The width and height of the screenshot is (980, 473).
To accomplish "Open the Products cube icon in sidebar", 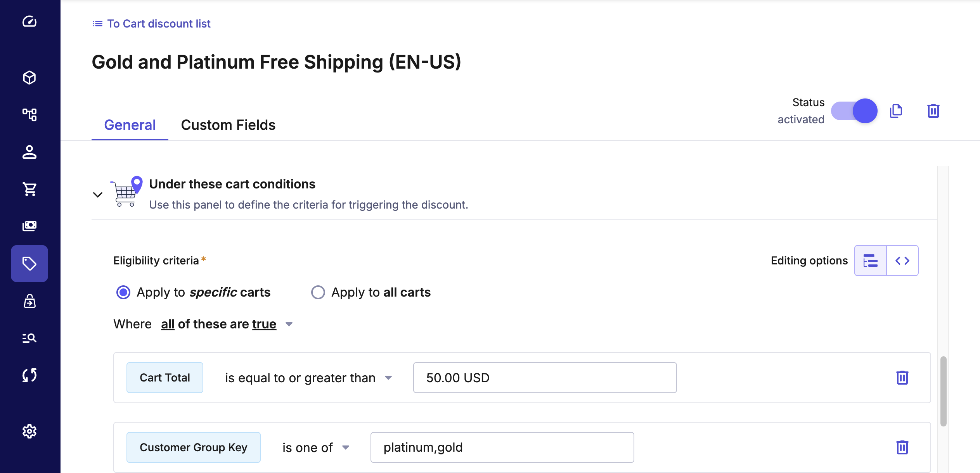I will tap(29, 78).
